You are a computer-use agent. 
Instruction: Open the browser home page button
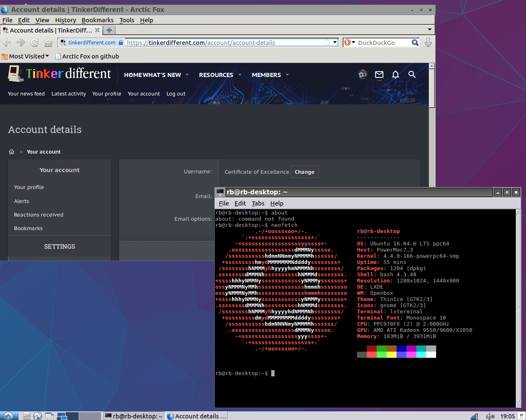[x=48, y=42]
